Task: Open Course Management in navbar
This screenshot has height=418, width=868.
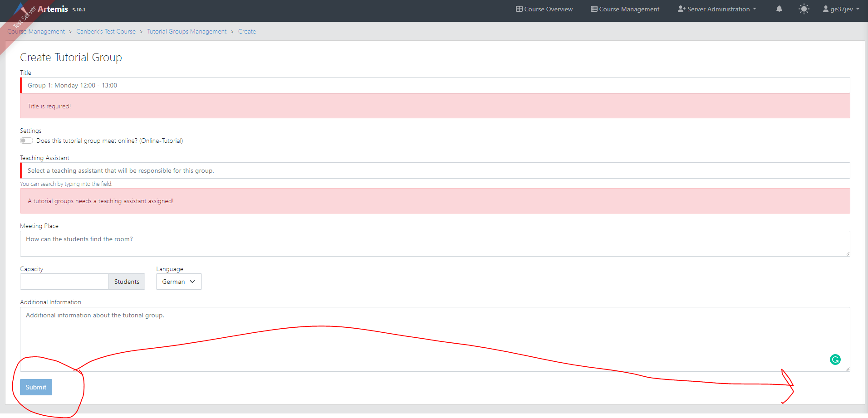Action: tap(625, 9)
